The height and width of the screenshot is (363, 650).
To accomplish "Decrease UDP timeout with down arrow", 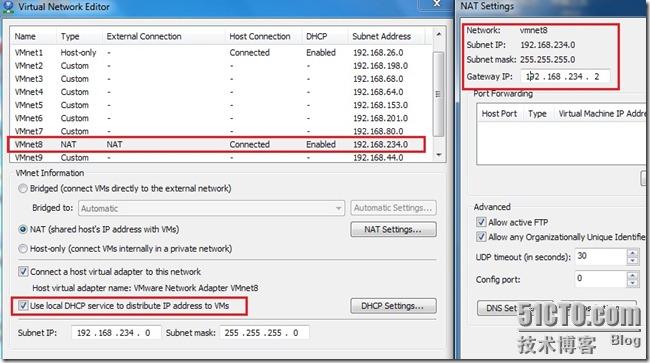I will click(x=632, y=261).
